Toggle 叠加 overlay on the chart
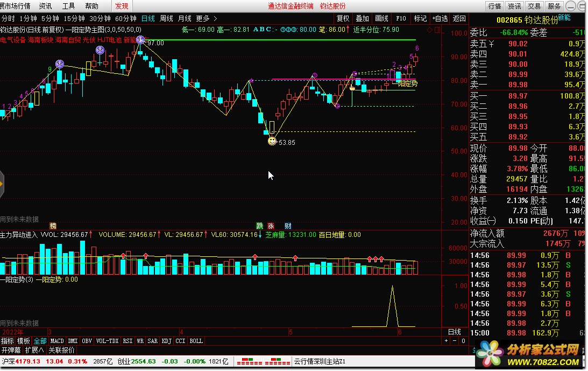Image resolution: width=588 pixels, height=371 pixels. click(362, 18)
